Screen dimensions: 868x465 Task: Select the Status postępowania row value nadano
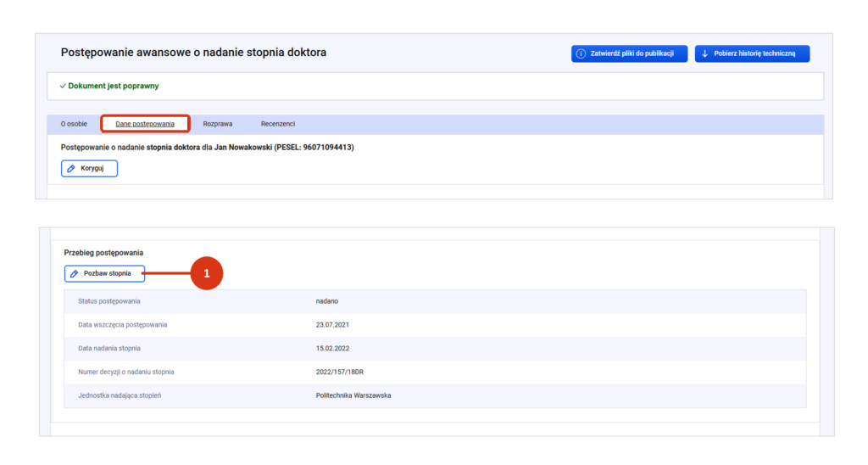pos(326,301)
